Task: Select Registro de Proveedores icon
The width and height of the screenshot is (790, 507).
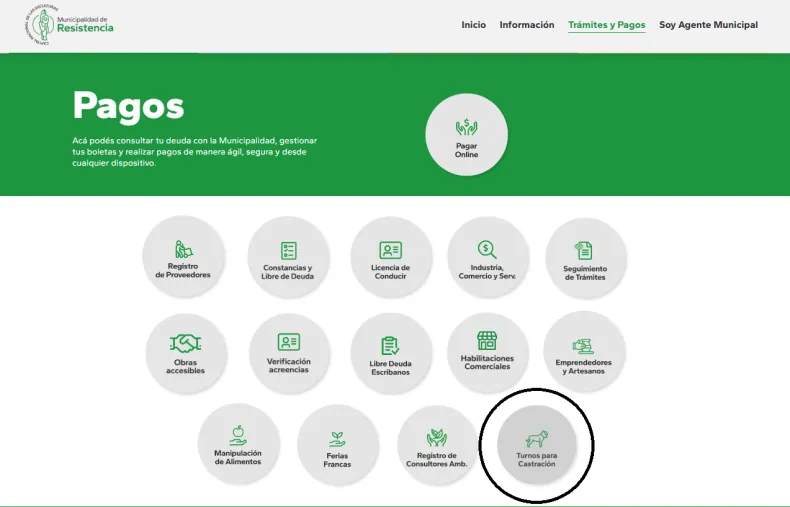Action: click(183, 257)
